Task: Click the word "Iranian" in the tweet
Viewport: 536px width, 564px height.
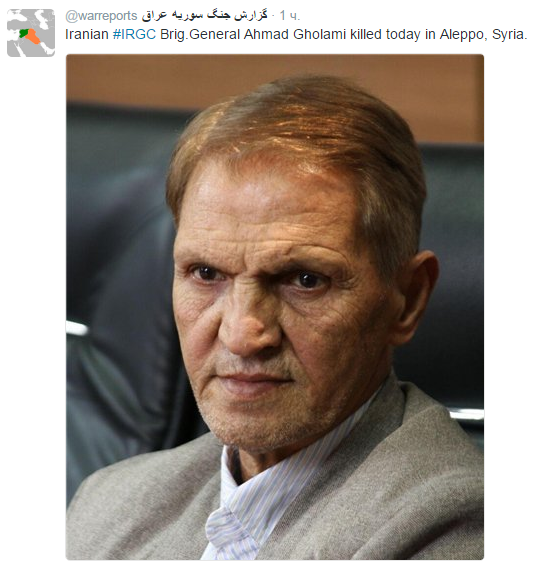Action: (87, 35)
